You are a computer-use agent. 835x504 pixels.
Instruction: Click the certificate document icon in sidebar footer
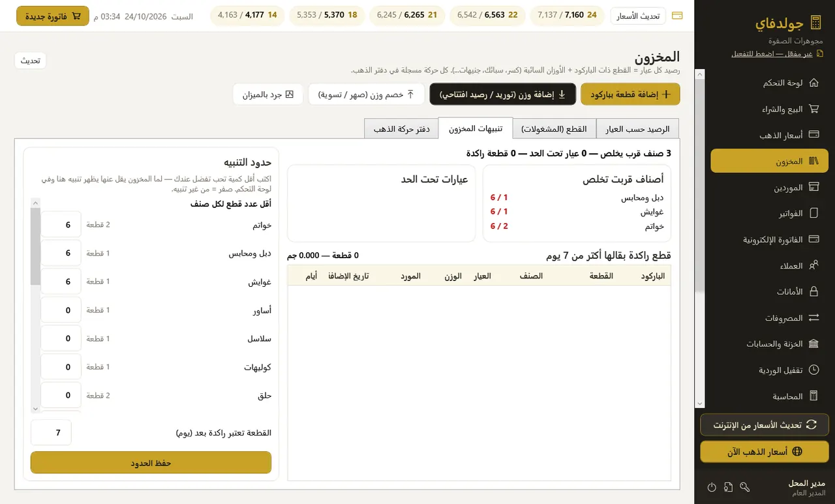tap(728, 487)
